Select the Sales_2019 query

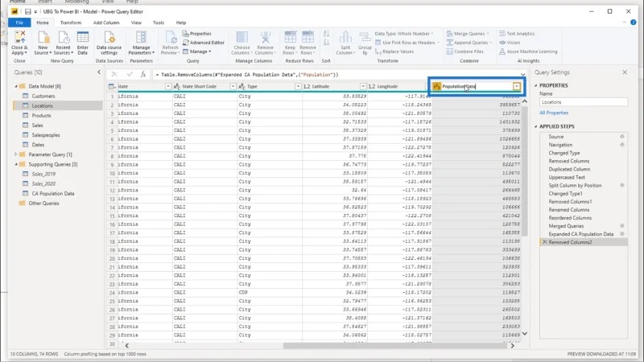coord(43,174)
